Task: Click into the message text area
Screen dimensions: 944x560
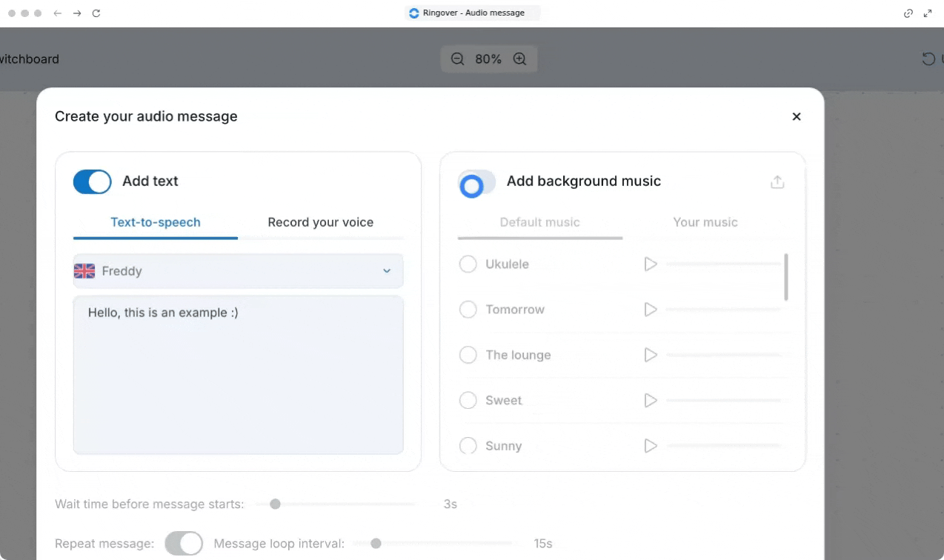Action: pos(238,375)
